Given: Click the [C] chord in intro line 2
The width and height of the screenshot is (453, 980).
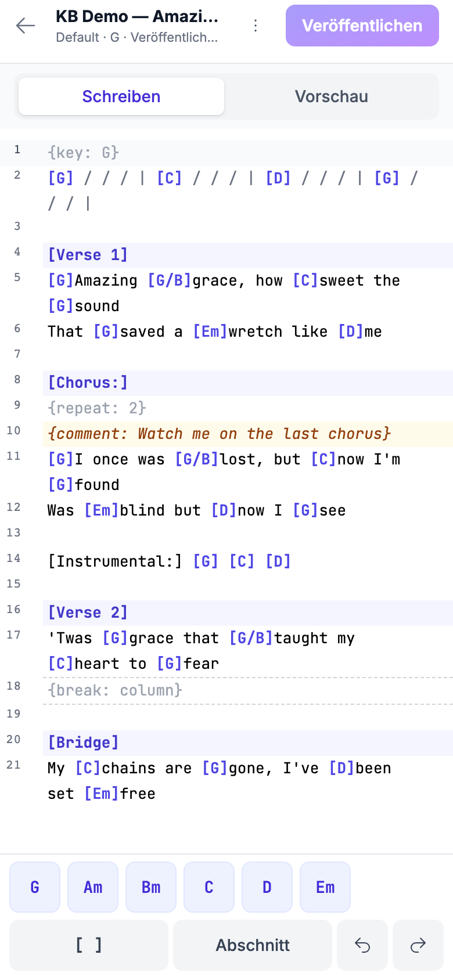Looking at the screenshot, I should (170, 178).
